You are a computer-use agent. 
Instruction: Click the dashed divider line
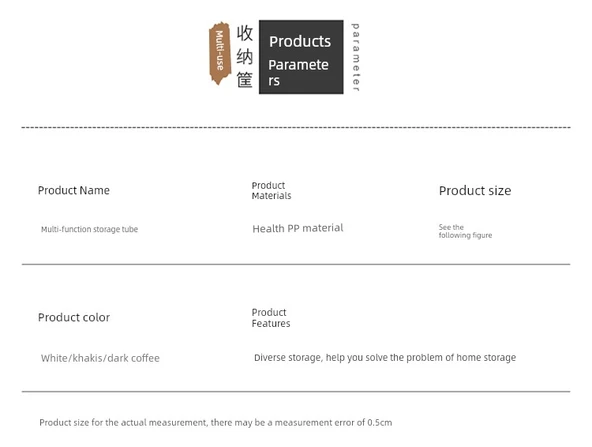click(296, 128)
